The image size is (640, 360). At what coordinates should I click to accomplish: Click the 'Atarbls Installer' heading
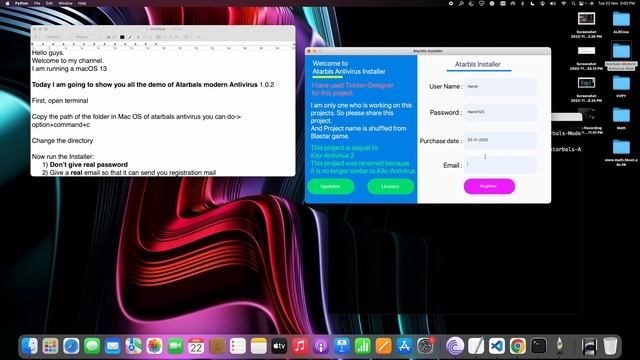[478, 64]
